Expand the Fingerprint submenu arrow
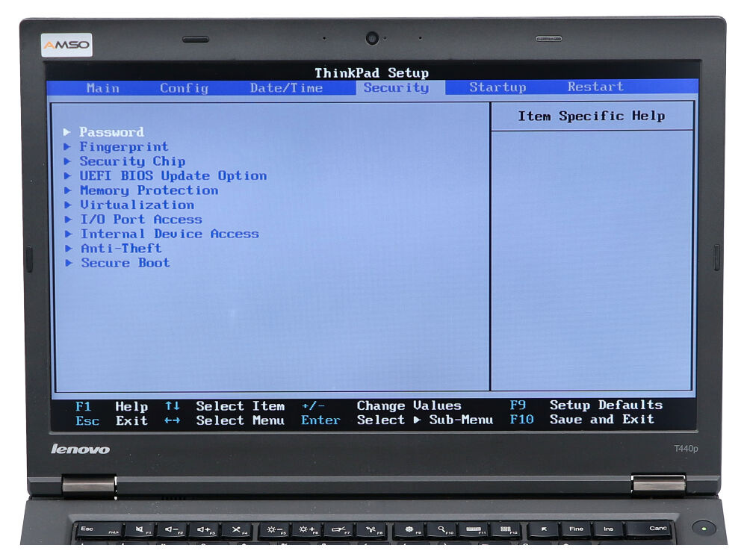The image size is (747, 560). coord(68,147)
